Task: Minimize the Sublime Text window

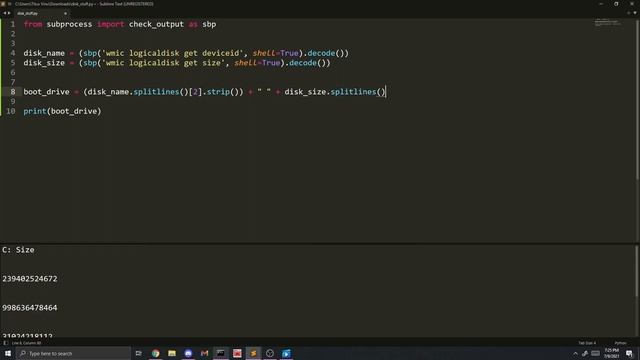Action: point(601,4)
